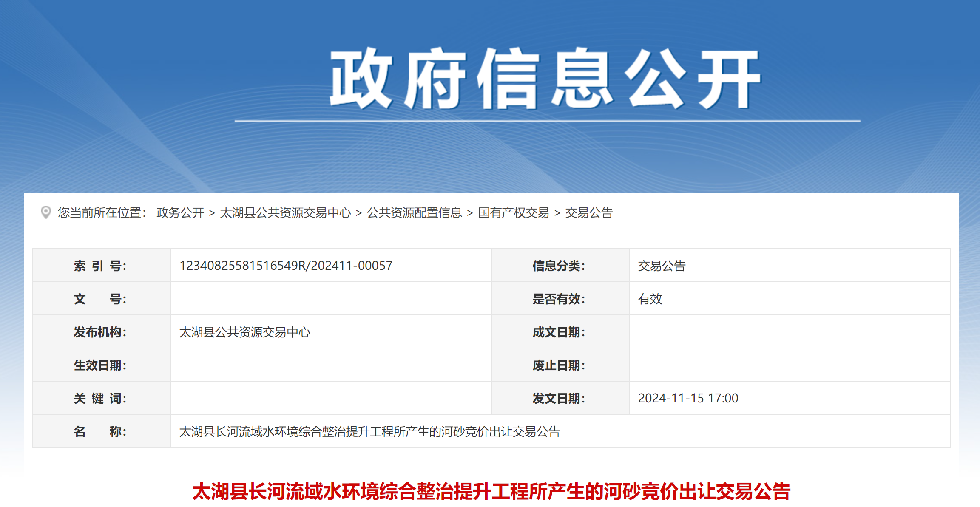Open 公共资源配置信息 breadcrumb link
The width and height of the screenshot is (980, 507).
click(414, 212)
